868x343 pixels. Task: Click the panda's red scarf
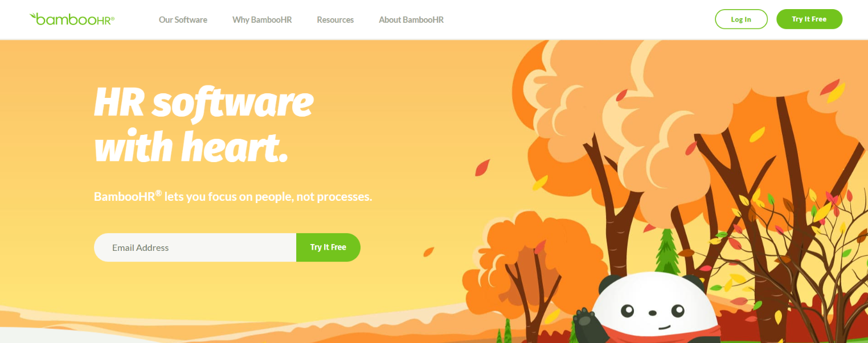(655, 336)
